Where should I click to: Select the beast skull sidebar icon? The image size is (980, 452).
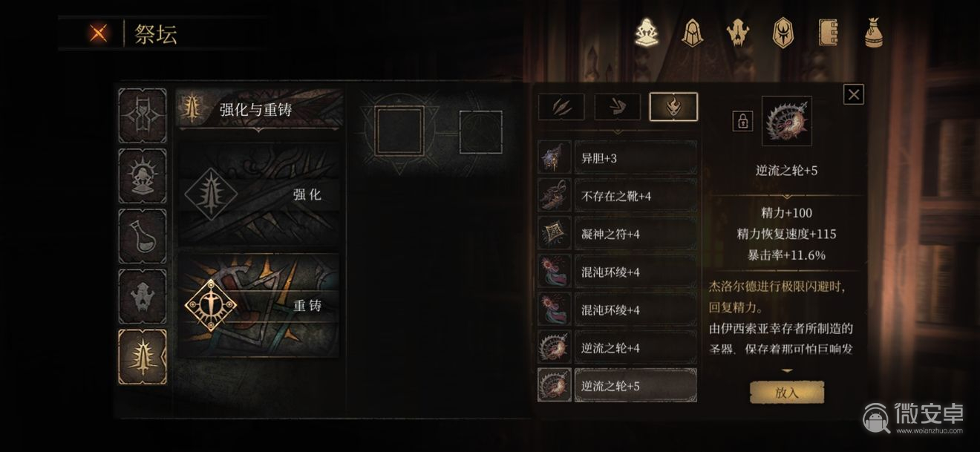(143, 296)
